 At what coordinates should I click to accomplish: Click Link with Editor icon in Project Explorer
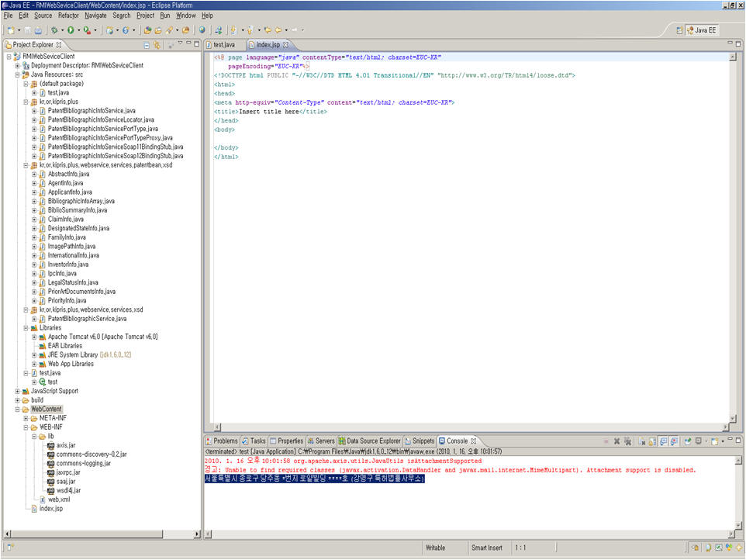point(157,45)
